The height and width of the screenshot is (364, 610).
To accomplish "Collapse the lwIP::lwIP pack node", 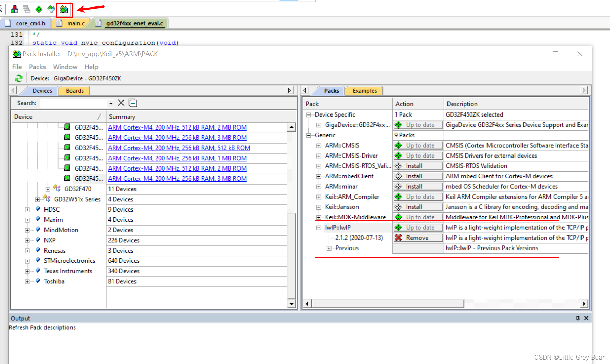I will coord(319,228).
